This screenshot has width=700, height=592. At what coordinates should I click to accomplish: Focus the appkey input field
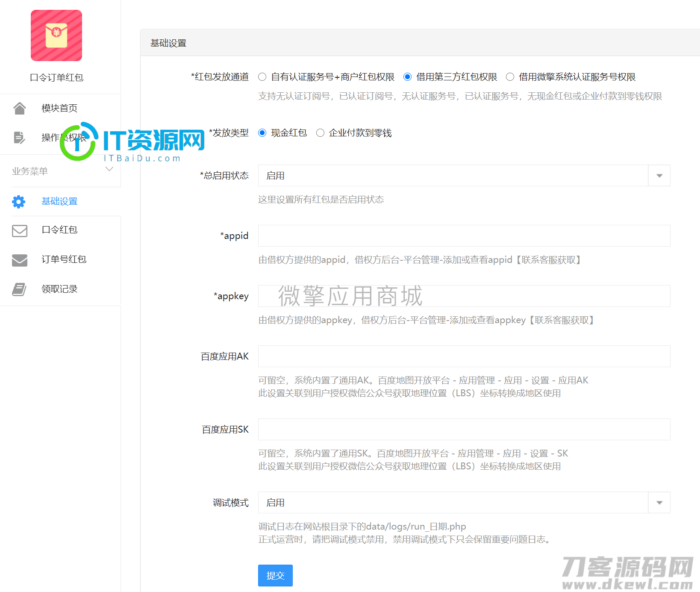tap(464, 296)
